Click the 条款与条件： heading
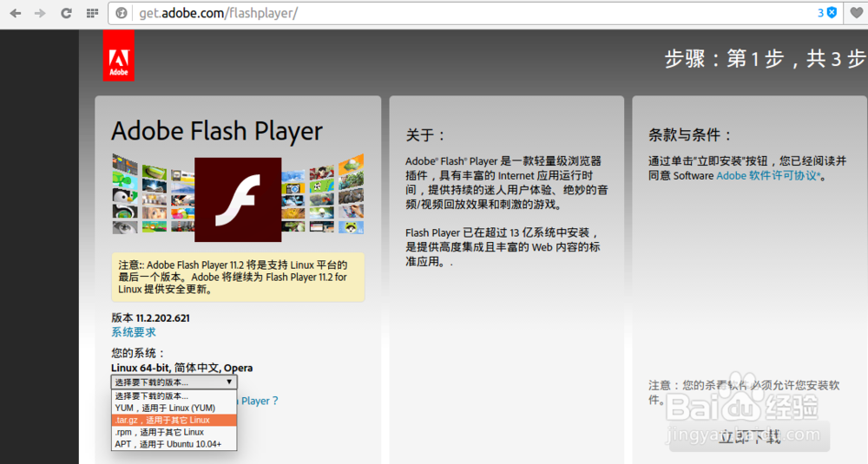 click(690, 135)
